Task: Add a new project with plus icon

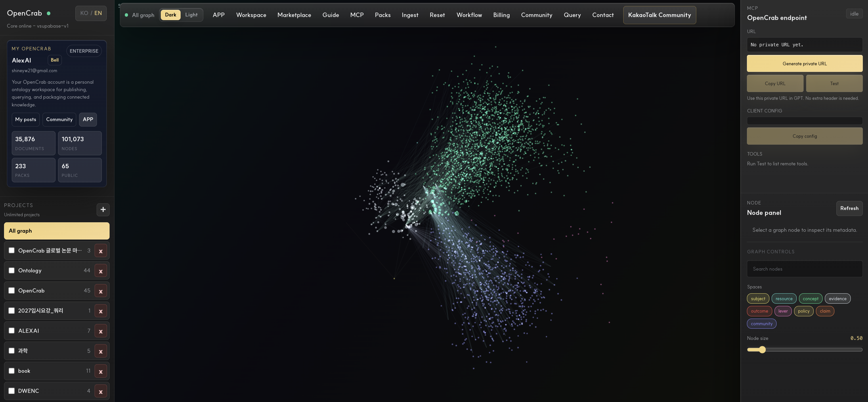Action: tap(103, 210)
